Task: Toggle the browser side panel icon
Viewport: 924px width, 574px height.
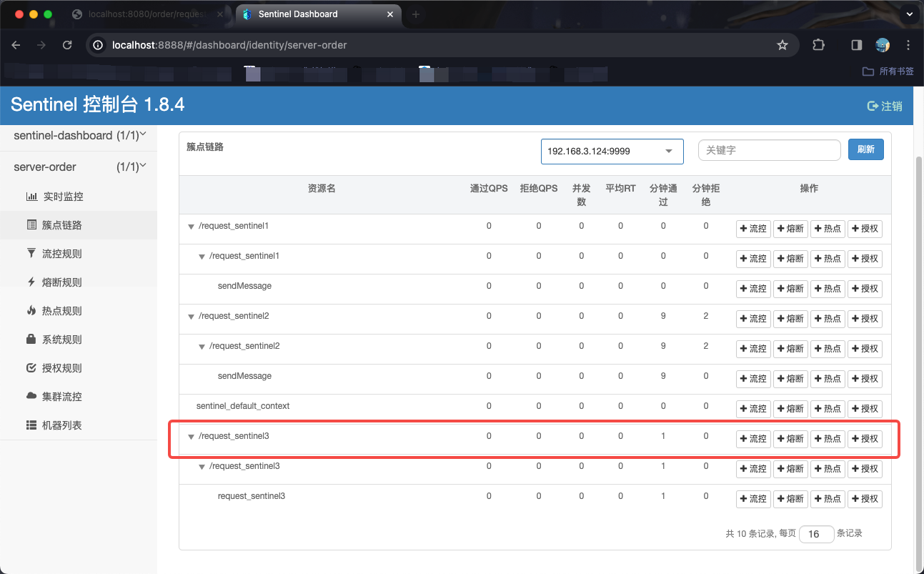Action: (x=856, y=45)
